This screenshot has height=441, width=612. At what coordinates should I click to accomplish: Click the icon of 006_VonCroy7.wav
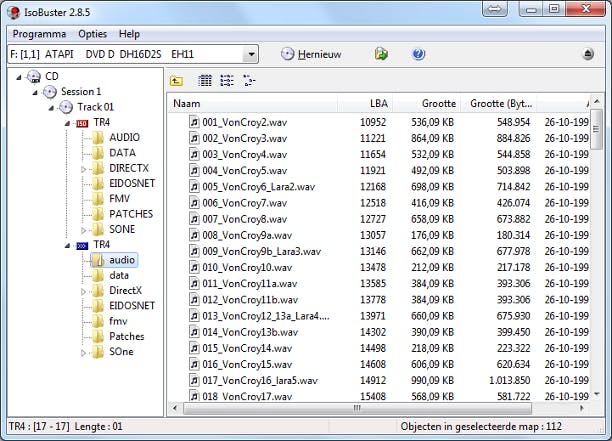click(x=194, y=203)
